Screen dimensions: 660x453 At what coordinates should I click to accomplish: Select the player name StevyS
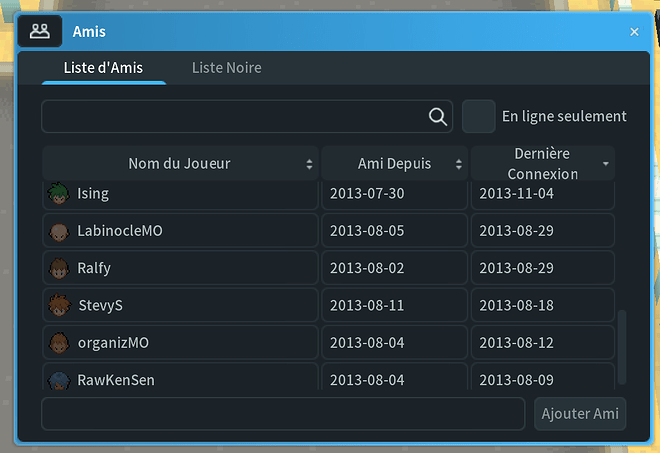tap(101, 305)
